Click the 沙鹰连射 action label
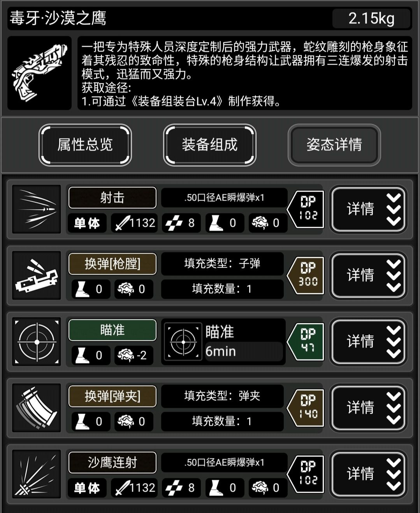420x513 pixels. (x=112, y=462)
